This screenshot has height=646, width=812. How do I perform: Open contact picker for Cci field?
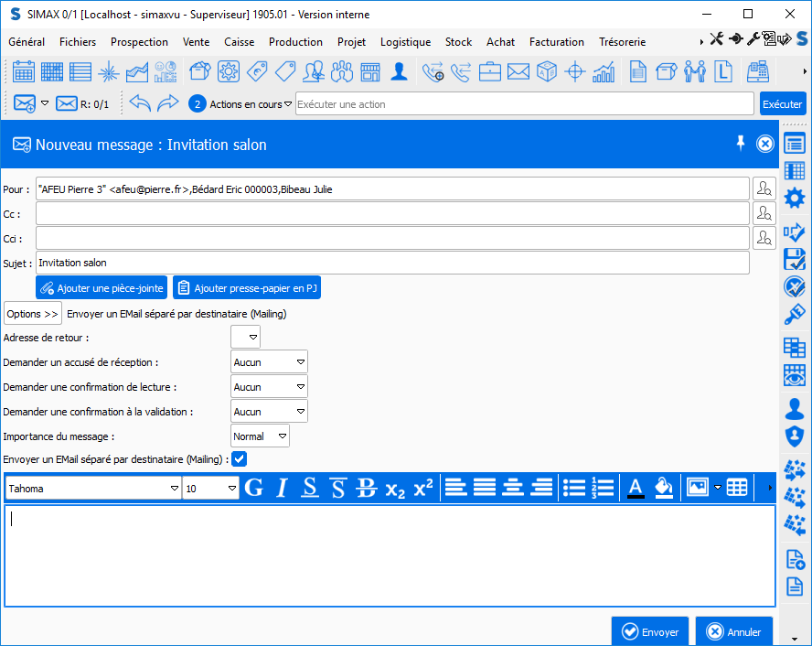click(x=764, y=238)
